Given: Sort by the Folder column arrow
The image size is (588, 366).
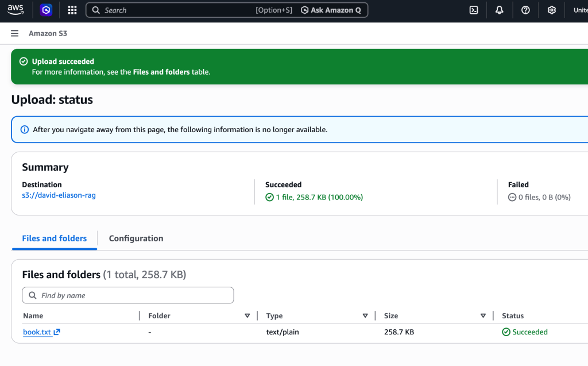Looking at the screenshot, I should click(247, 315).
